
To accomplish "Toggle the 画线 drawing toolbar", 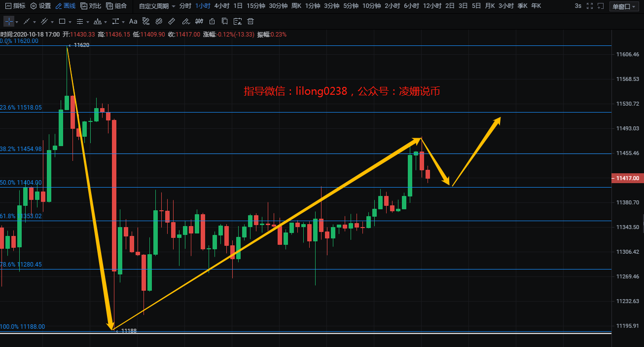I will (65, 6).
